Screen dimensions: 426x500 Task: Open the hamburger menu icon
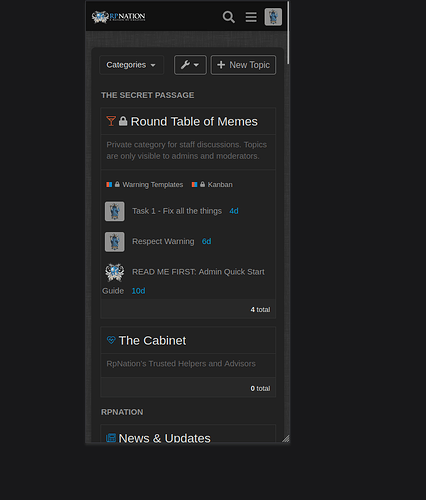(x=251, y=17)
